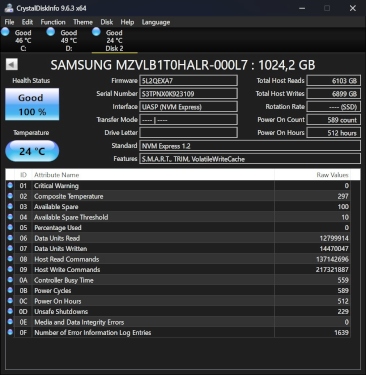Click the Features field
The width and height of the screenshot is (366, 375).
point(250,159)
